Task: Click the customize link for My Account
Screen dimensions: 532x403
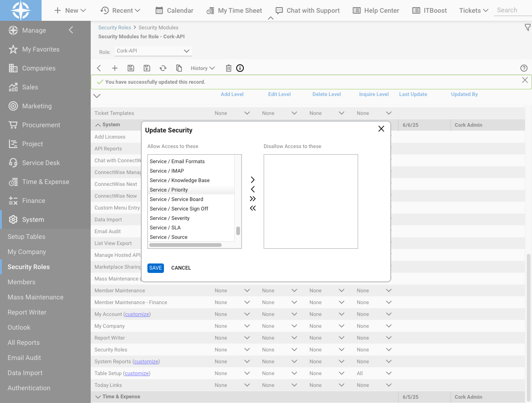Action: click(137, 315)
